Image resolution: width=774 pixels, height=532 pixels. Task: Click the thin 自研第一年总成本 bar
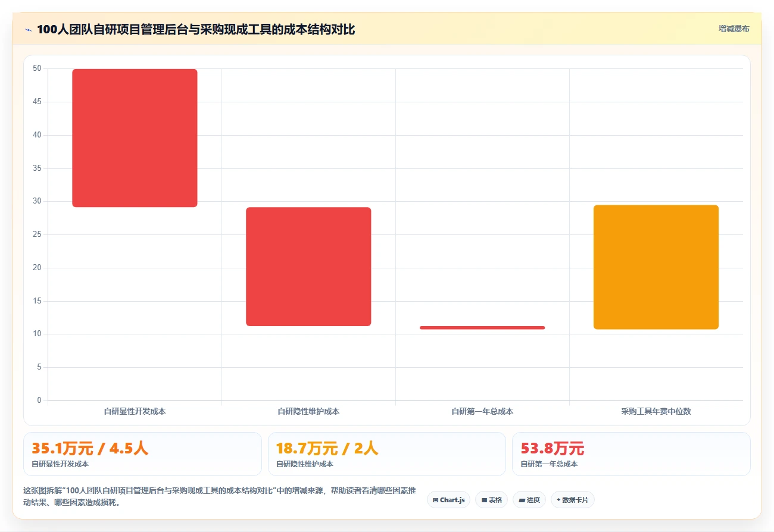482,327
